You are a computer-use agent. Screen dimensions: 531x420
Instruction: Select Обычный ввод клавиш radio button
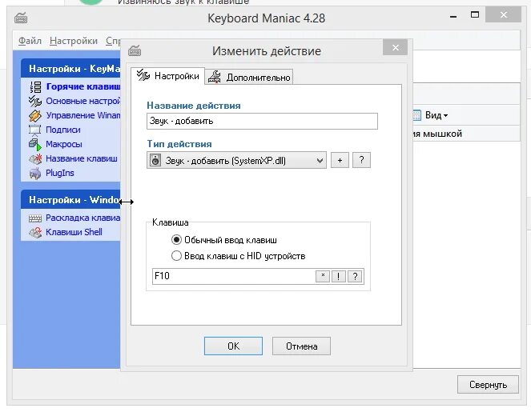coord(176,240)
